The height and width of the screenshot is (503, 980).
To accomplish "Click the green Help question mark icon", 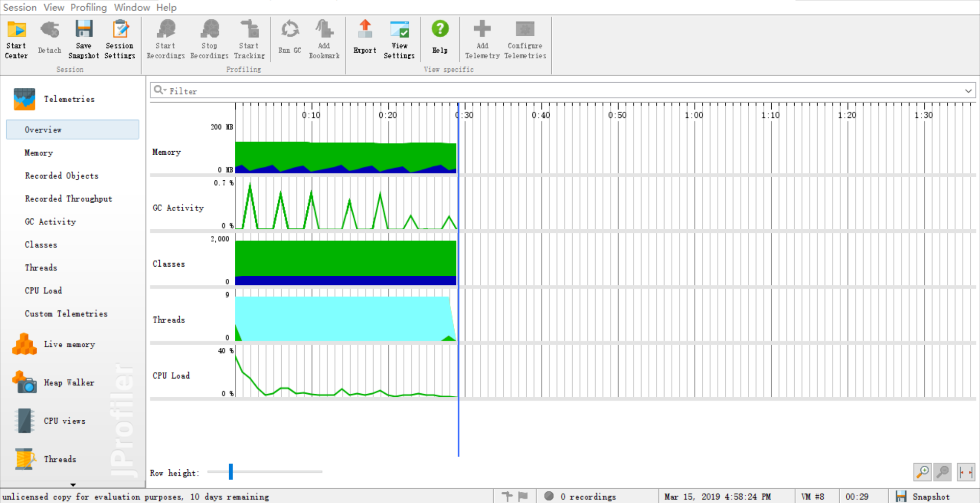I will tap(440, 29).
